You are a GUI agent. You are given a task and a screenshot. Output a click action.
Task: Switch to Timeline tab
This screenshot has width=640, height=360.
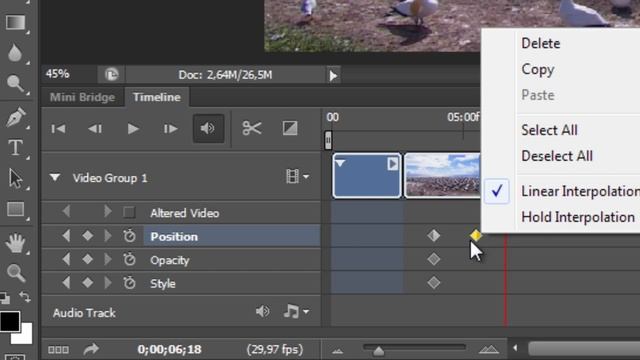(157, 97)
